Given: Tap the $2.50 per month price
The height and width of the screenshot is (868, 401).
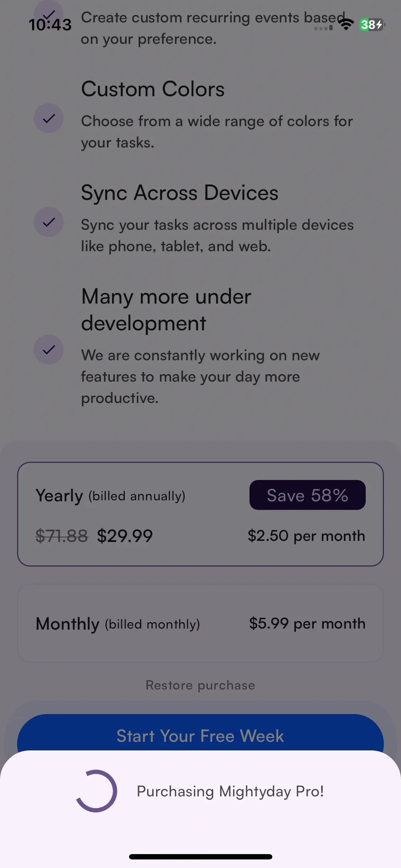Looking at the screenshot, I should 307,536.
